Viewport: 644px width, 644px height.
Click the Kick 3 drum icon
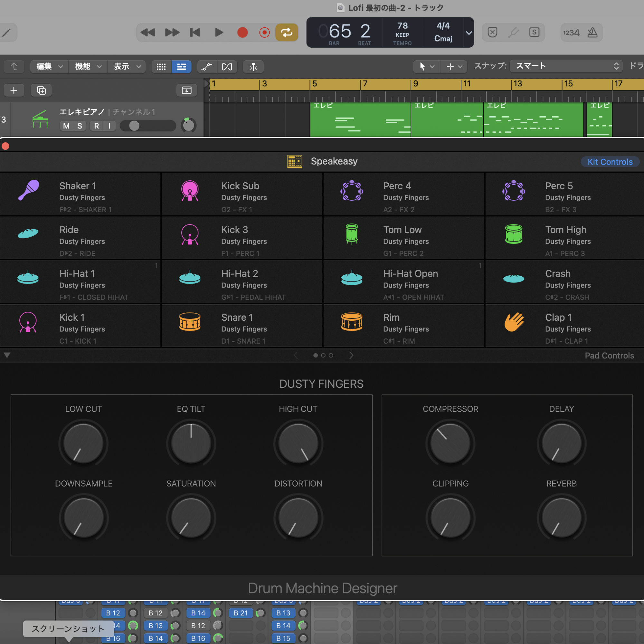point(190,234)
